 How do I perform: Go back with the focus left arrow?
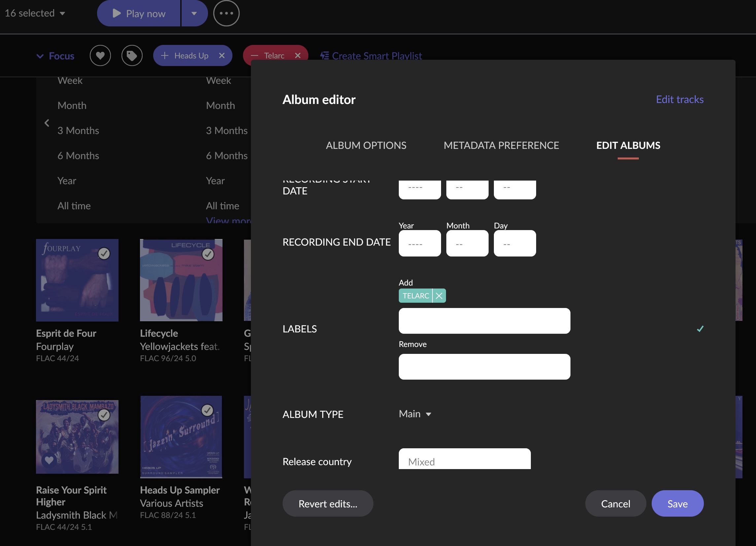pos(47,123)
